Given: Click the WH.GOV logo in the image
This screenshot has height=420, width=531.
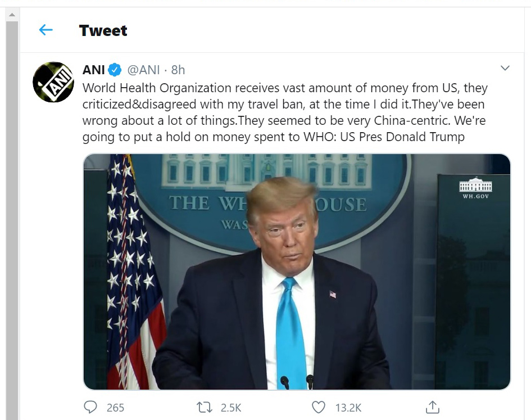Looking at the screenshot, I should click(475, 188).
